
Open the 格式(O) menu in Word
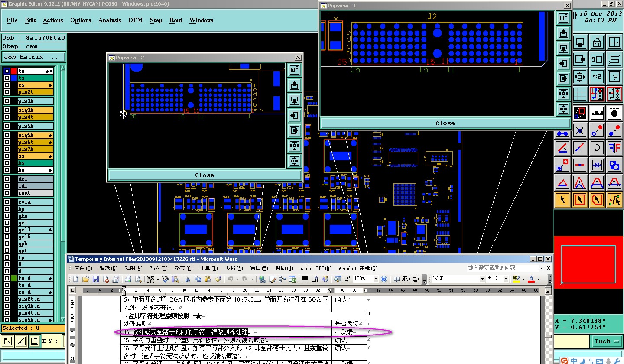click(183, 268)
